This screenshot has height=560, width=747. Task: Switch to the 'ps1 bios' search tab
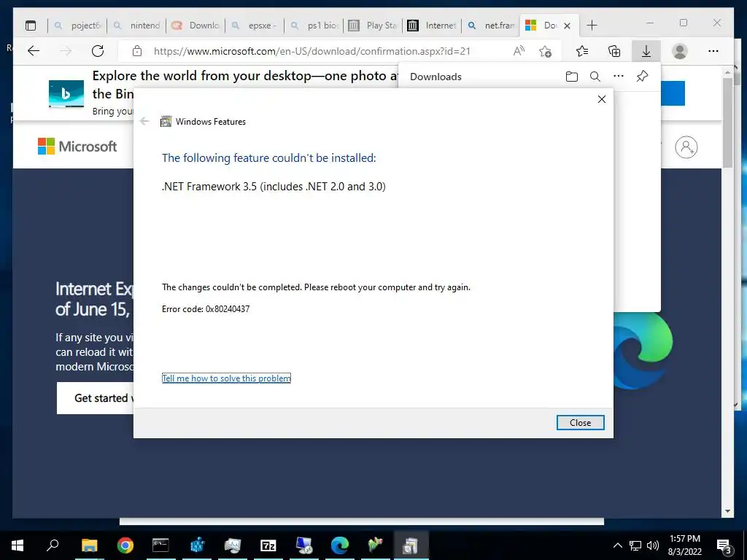(x=314, y=26)
